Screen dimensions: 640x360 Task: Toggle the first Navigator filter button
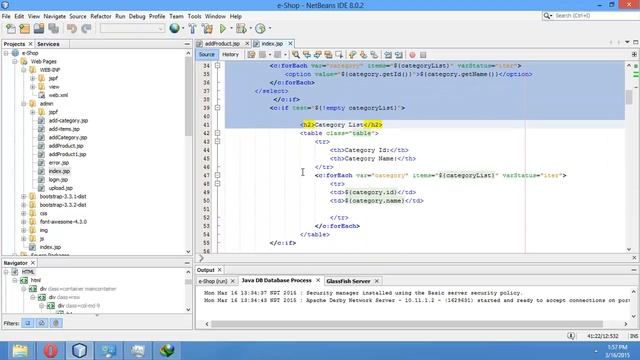(x=28, y=323)
